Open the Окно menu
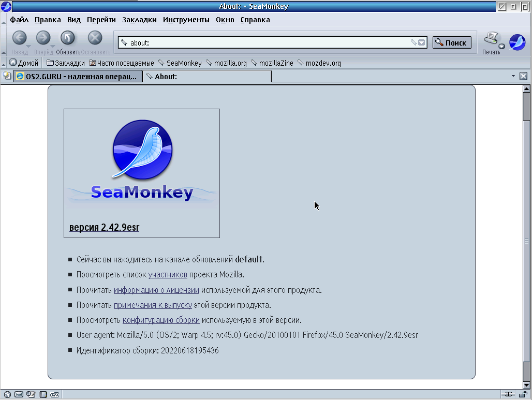Screen dimensions: 532x400 (225, 20)
